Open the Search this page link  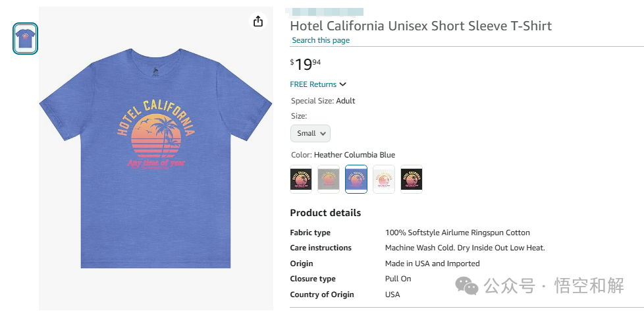[321, 40]
